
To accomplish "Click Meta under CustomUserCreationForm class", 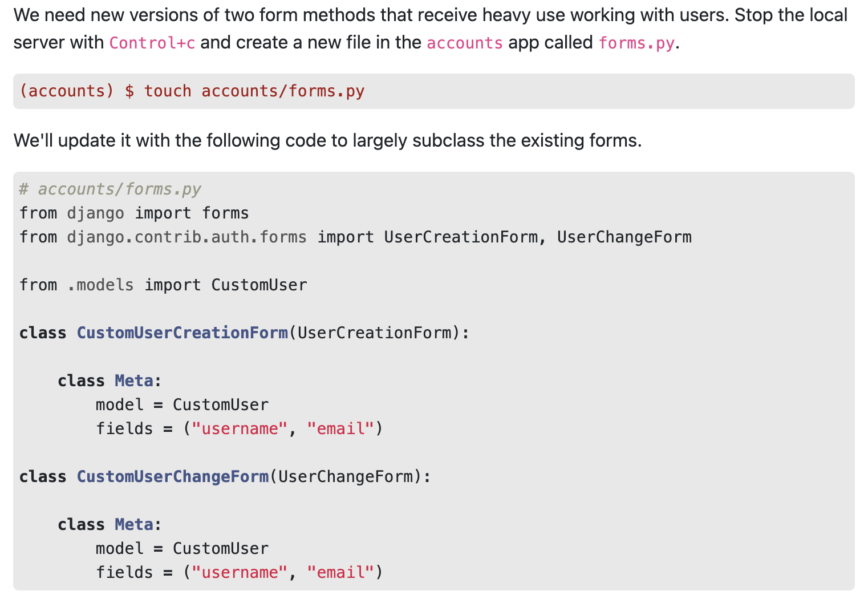I will (x=134, y=381).
